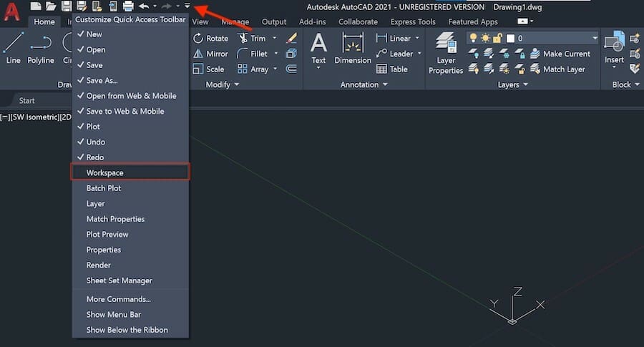Open the layer selection dropdown showing 0
The width and height of the screenshot is (644, 347).
tap(595, 38)
